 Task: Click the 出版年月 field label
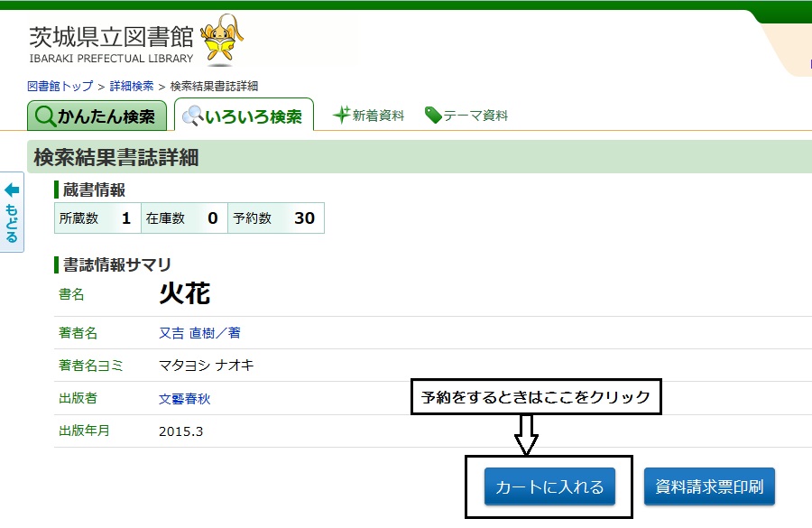point(84,431)
